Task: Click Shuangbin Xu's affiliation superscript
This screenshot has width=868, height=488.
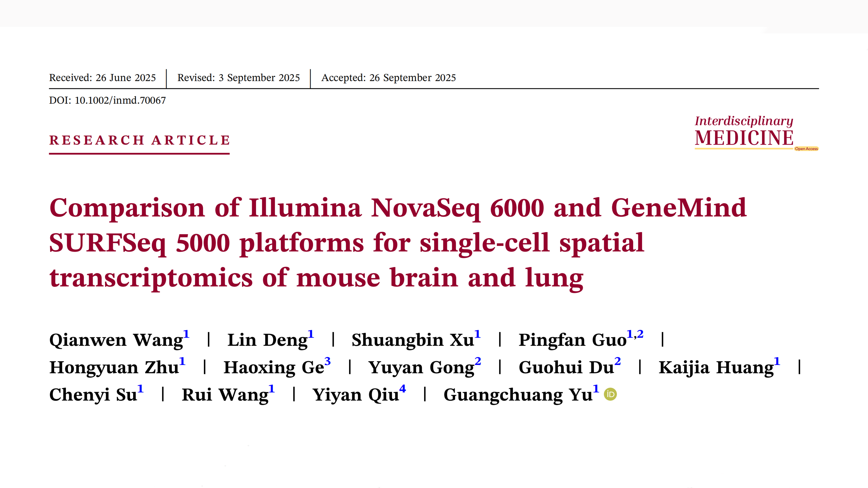Action: click(x=477, y=334)
